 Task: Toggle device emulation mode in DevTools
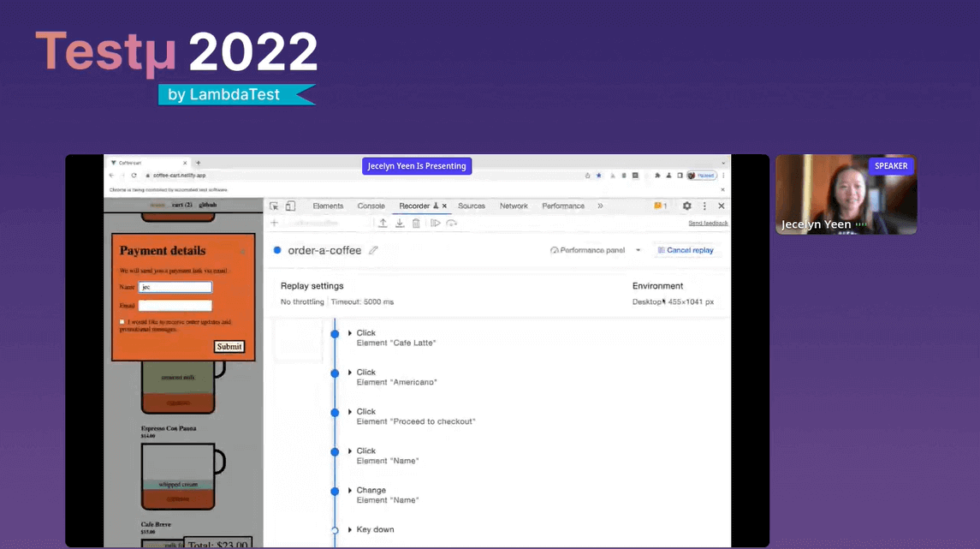[291, 206]
